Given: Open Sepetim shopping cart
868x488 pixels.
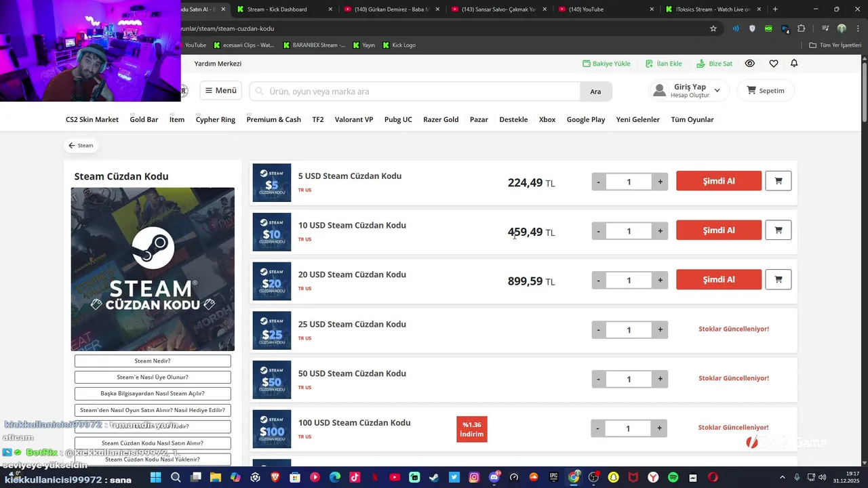Looking at the screenshot, I should (766, 90).
